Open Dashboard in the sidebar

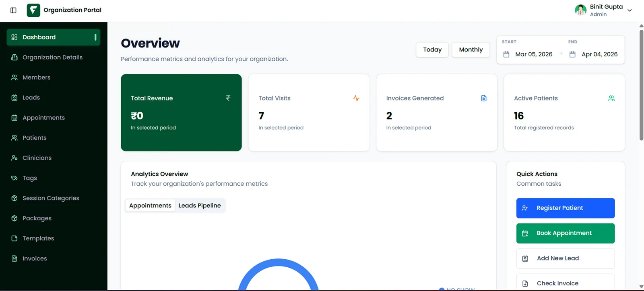[x=54, y=37]
